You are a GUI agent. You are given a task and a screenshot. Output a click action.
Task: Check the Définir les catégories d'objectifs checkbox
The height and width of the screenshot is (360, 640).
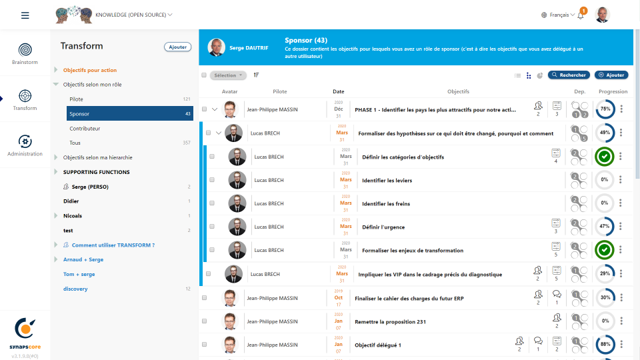(x=212, y=156)
